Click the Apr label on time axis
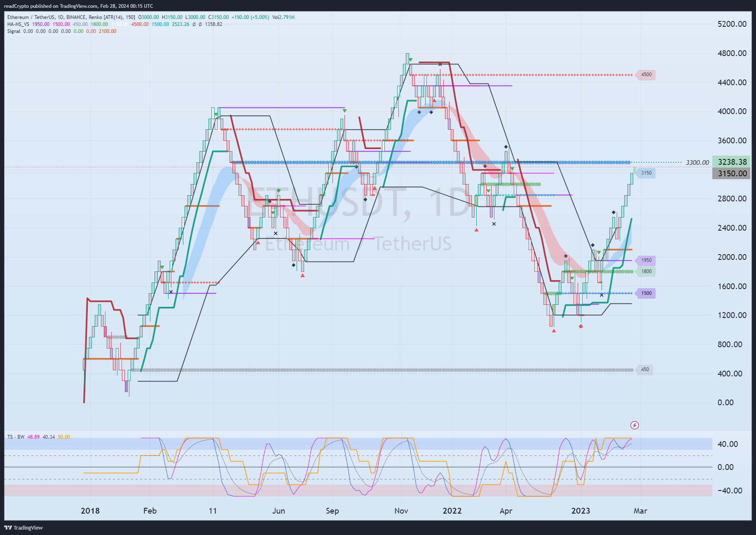 506,511
